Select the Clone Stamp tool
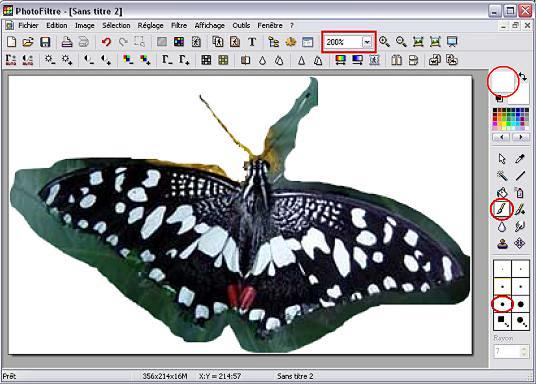This screenshot has width=536, height=384. pos(501,243)
